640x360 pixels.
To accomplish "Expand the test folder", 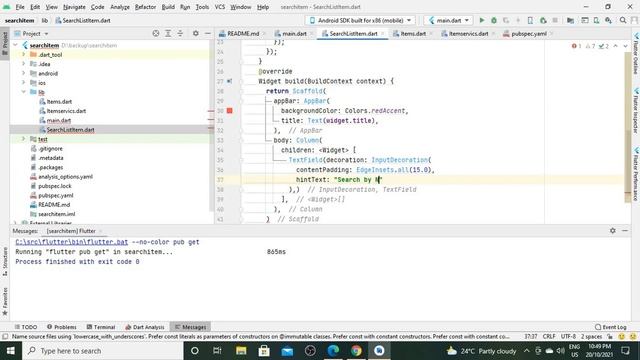I will coord(24,139).
